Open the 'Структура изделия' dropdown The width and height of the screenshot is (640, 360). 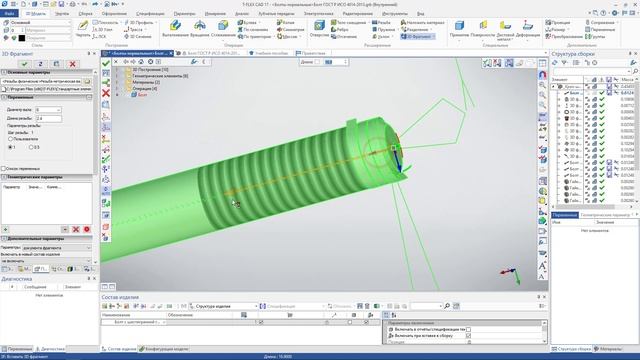click(223, 306)
